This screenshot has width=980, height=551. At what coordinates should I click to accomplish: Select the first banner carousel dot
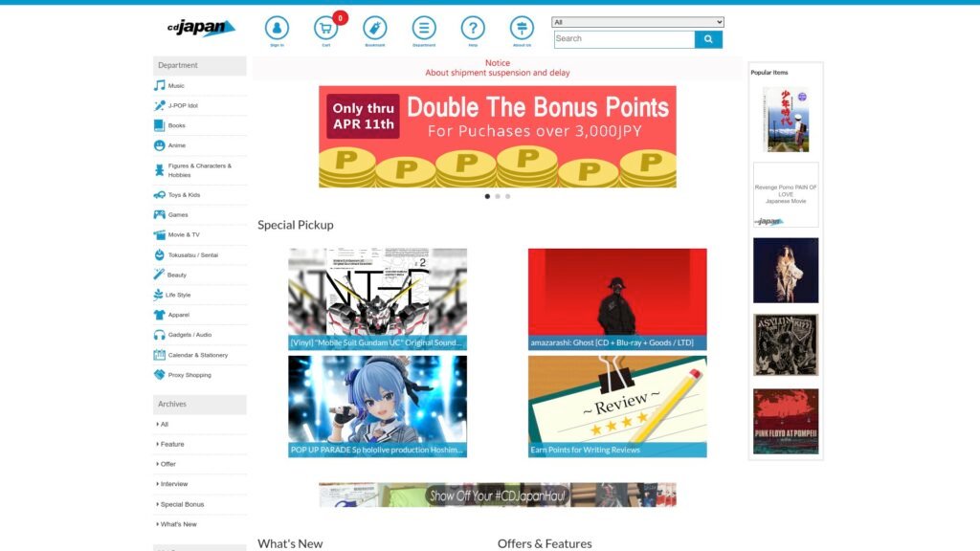[487, 196]
